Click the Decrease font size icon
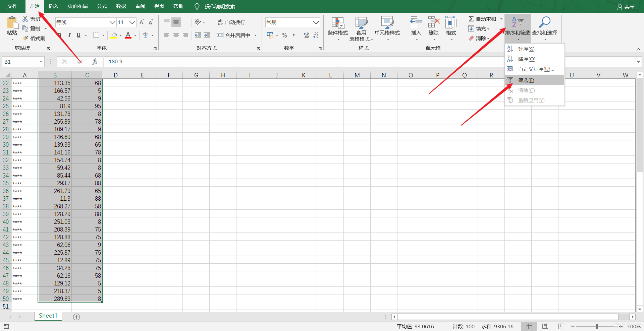This screenshot has width=644, height=331. (151, 22)
